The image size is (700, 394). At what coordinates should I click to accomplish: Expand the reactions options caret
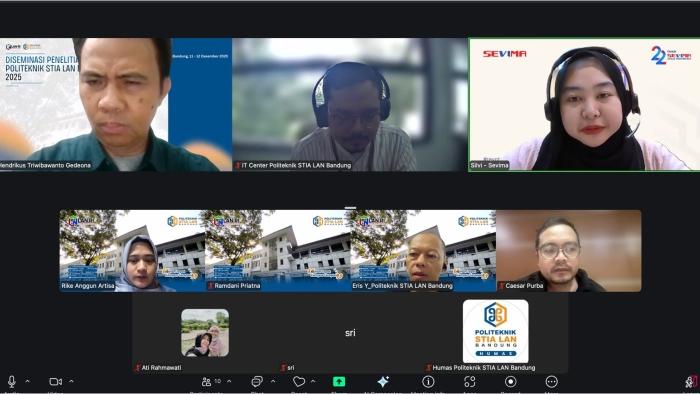313,382
